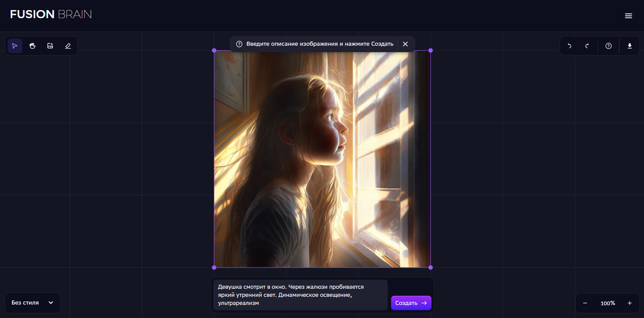Redo the last action
The width and height of the screenshot is (644, 318).
[x=587, y=46]
